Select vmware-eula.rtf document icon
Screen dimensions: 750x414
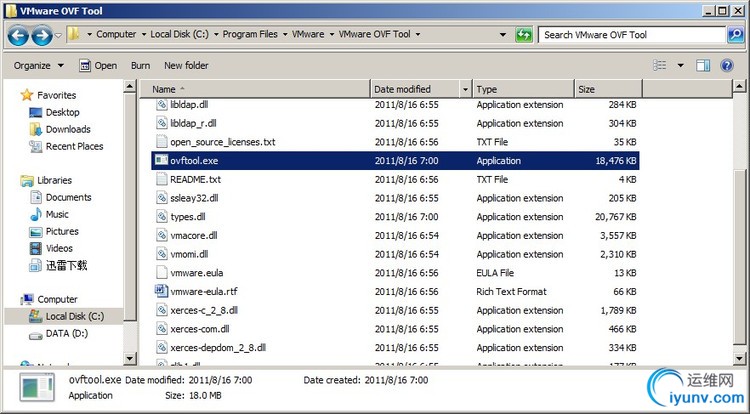(162, 291)
